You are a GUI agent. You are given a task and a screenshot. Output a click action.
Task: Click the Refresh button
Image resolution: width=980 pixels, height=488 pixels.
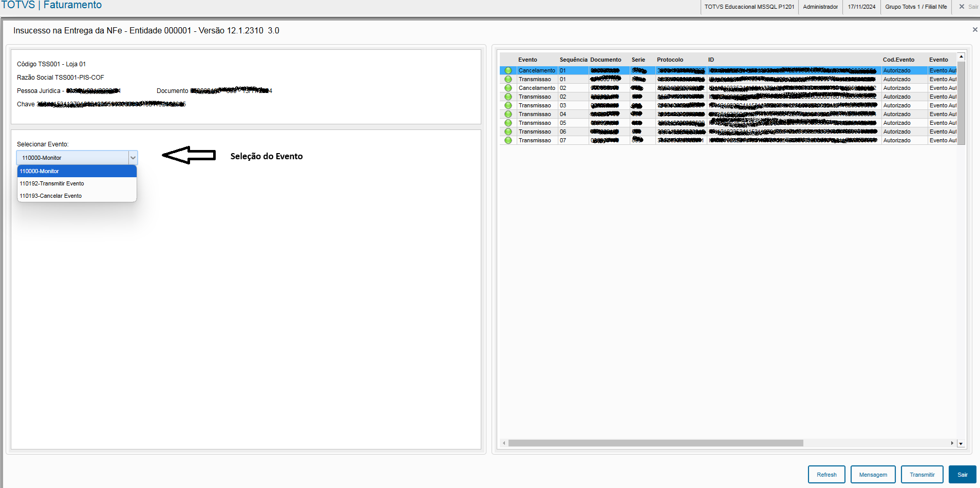tap(826, 475)
